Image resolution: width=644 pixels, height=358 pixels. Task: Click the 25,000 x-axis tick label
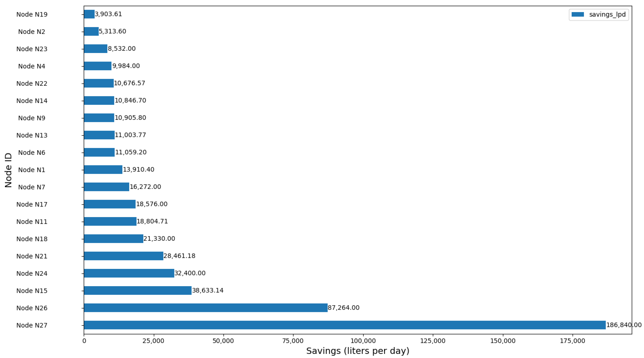click(153, 341)
